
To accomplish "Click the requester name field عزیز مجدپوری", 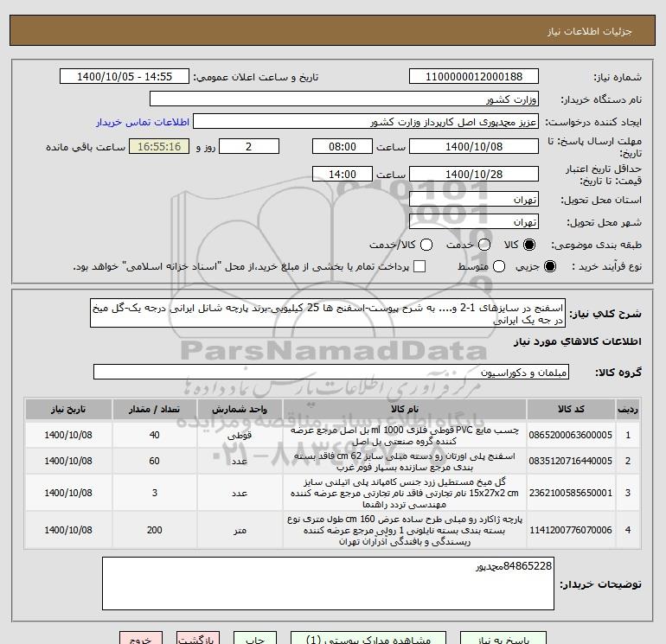I will click(366, 121).
